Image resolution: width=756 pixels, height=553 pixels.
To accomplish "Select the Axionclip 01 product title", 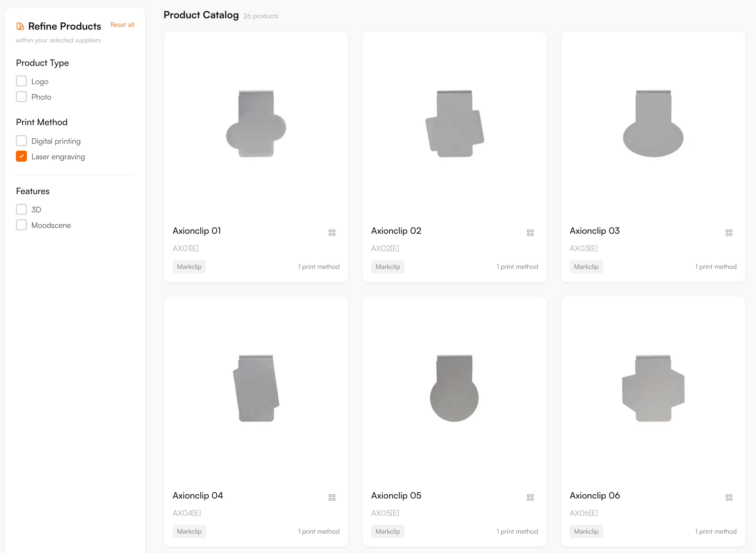I will [197, 231].
